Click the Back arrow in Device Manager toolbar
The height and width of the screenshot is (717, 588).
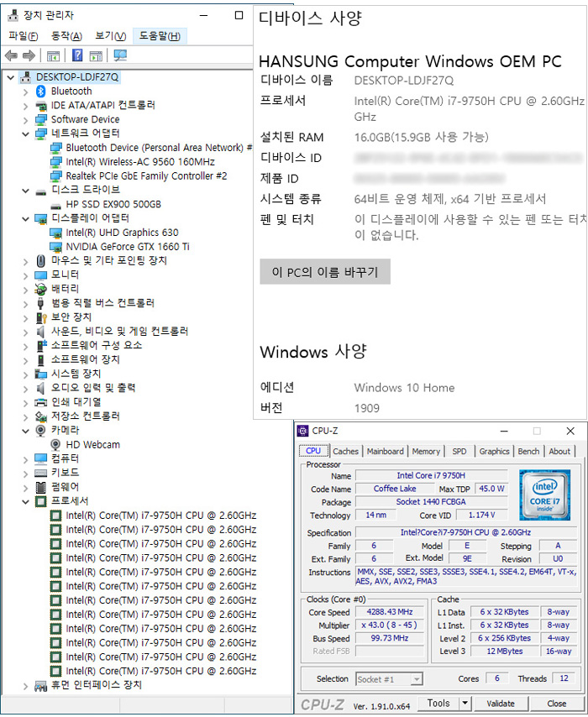click(11, 55)
